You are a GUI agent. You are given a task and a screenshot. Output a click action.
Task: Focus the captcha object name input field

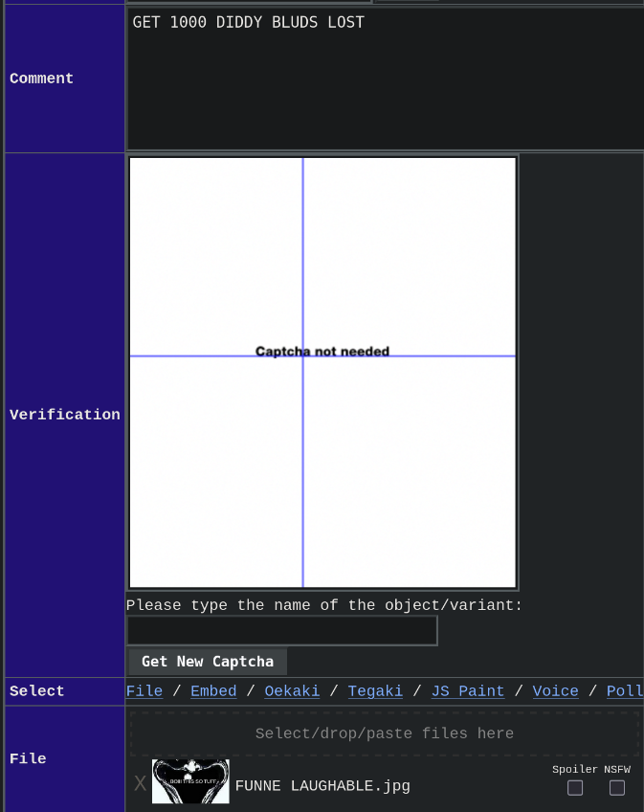(x=282, y=630)
